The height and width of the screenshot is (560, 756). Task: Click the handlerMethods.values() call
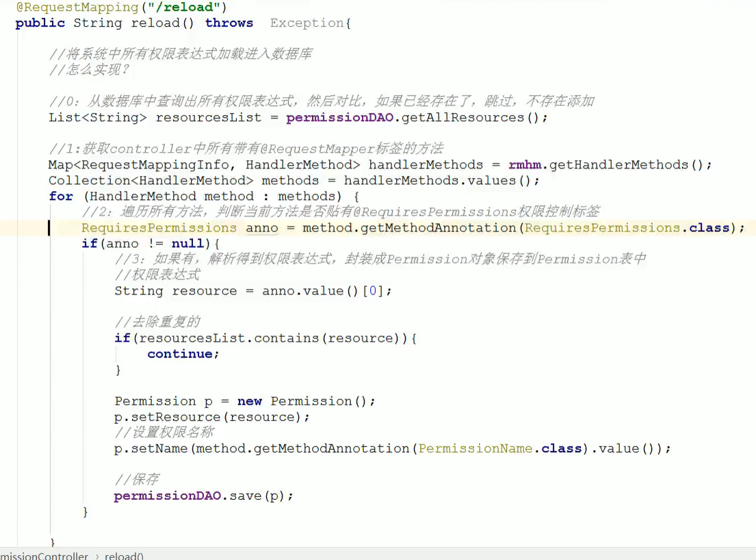tap(437, 181)
